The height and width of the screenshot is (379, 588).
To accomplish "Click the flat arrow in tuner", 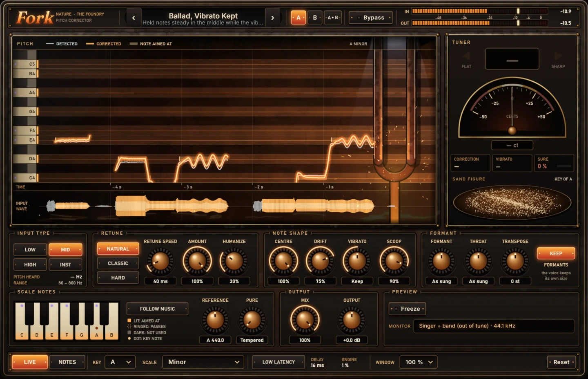I will (x=466, y=56).
